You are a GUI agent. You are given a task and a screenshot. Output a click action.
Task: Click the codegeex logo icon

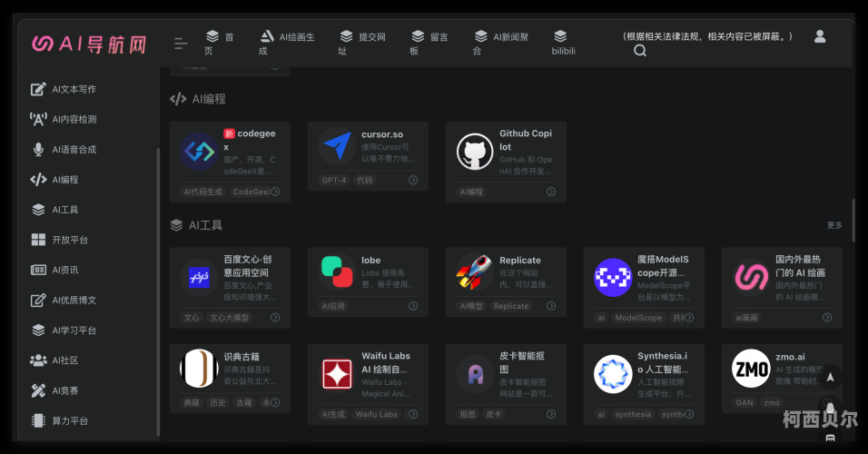click(x=199, y=151)
